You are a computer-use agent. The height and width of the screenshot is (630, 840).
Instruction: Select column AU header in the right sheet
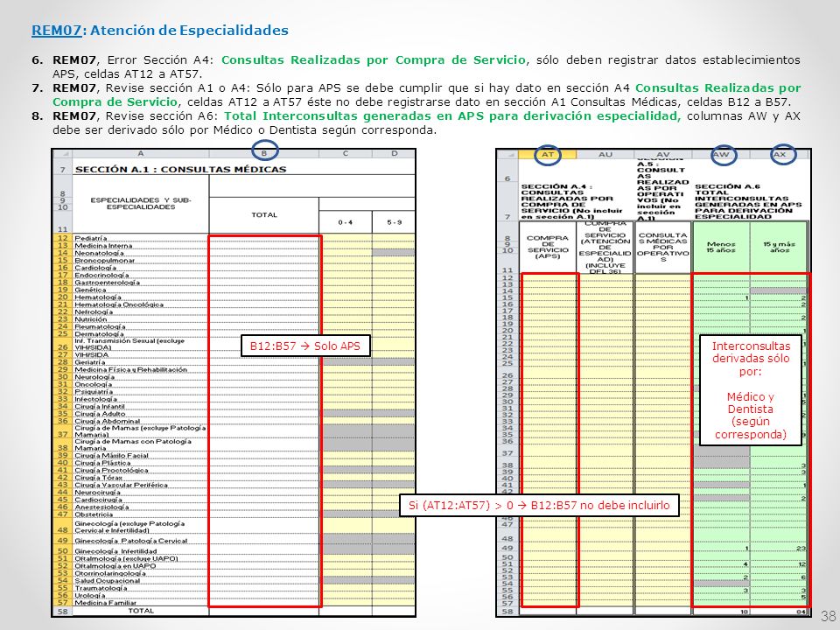click(x=605, y=154)
